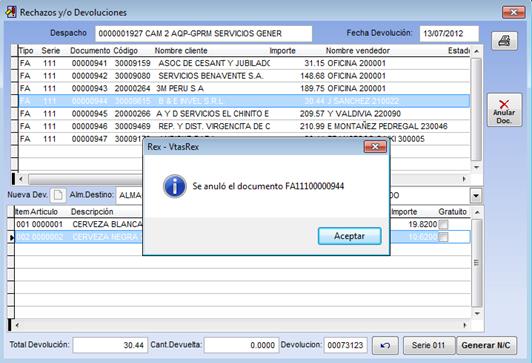Select row 3M PERU S A
Viewport: 532px width, 363px height.
click(x=244, y=89)
